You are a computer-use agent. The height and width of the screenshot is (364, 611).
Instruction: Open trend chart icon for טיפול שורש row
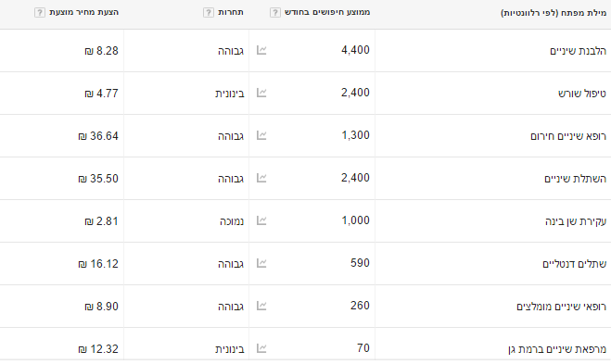(x=261, y=93)
